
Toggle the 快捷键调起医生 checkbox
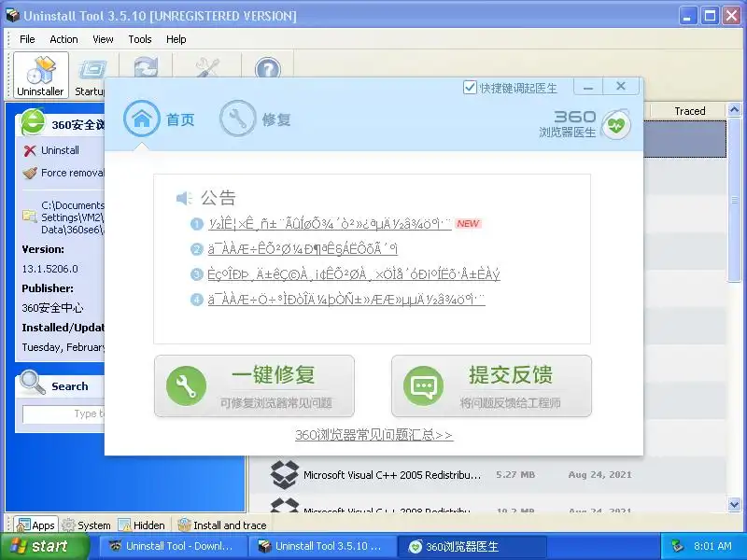click(470, 88)
